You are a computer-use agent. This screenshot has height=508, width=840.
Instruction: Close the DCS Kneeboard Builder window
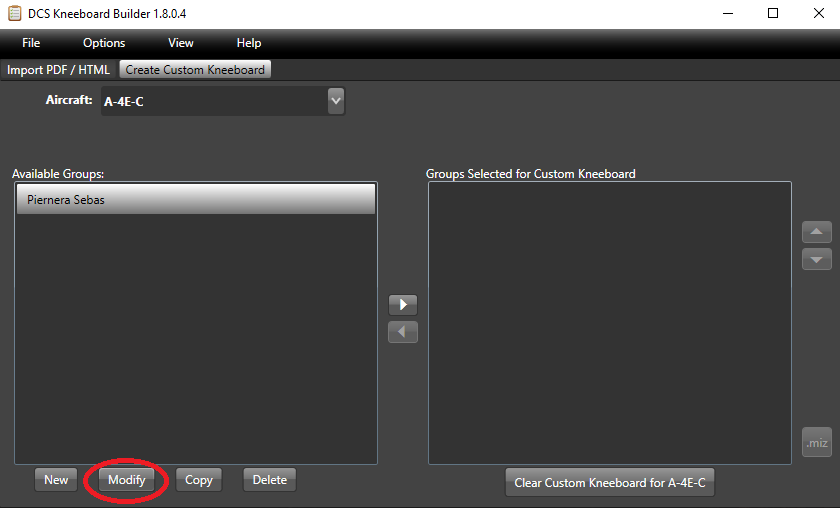point(819,13)
